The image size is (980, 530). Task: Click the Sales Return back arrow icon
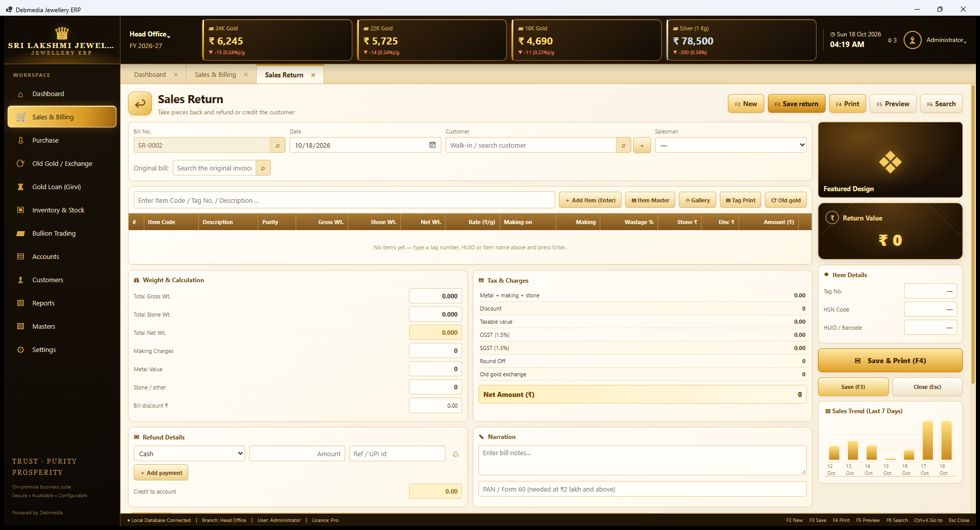pos(140,104)
